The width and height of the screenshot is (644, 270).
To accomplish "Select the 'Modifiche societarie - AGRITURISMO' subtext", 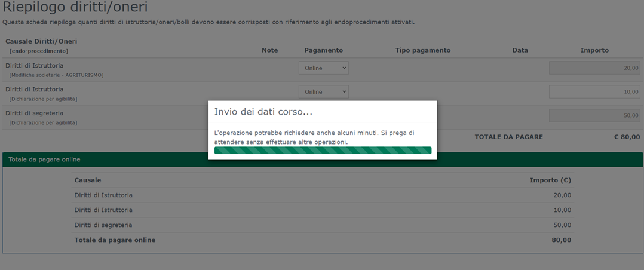I will (x=56, y=75).
